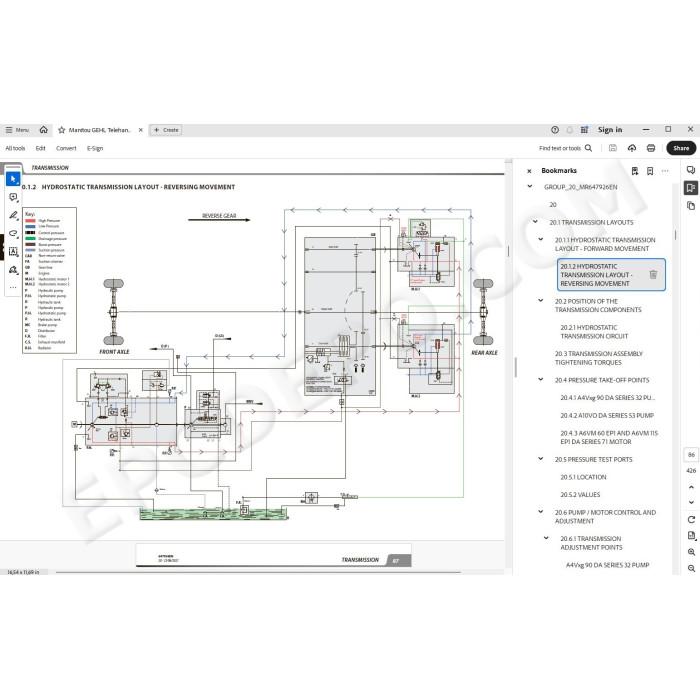Click the page display settings icon
Viewport: 700px width, 700px height.
[x=691, y=536]
